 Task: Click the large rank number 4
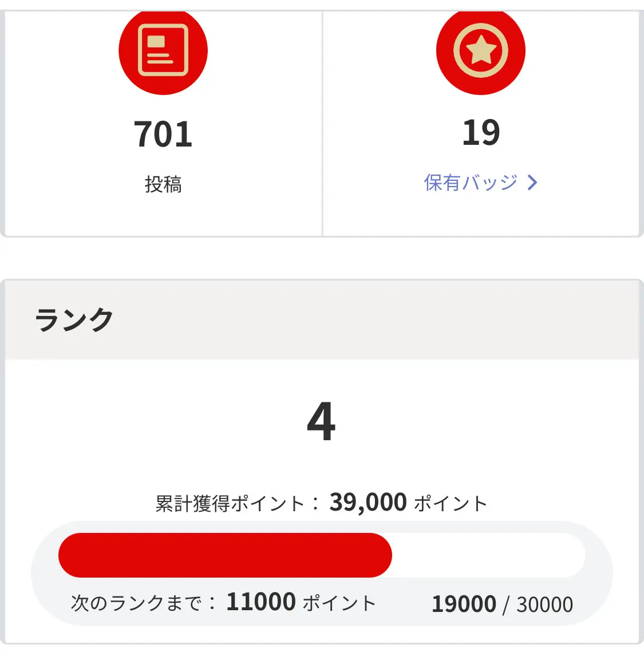(321, 421)
